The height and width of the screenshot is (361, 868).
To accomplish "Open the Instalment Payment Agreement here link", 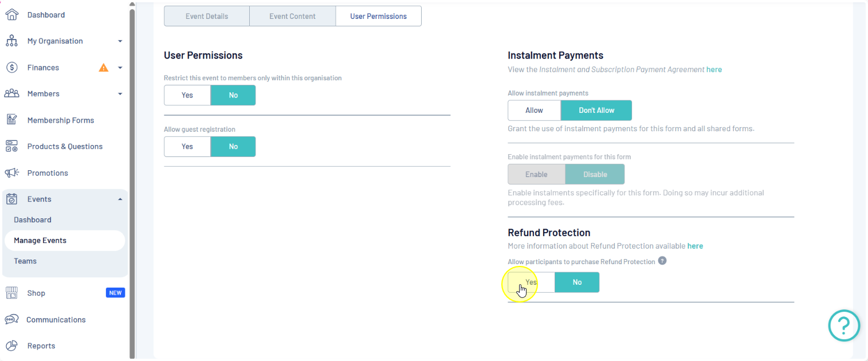I will point(714,70).
